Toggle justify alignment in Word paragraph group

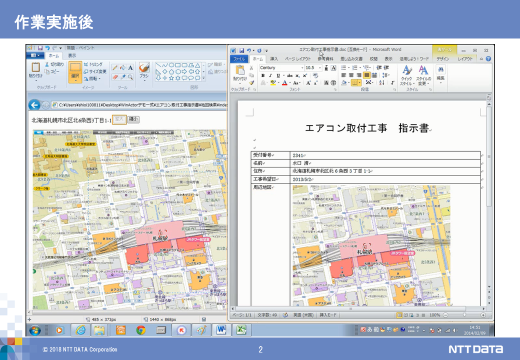point(366,75)
